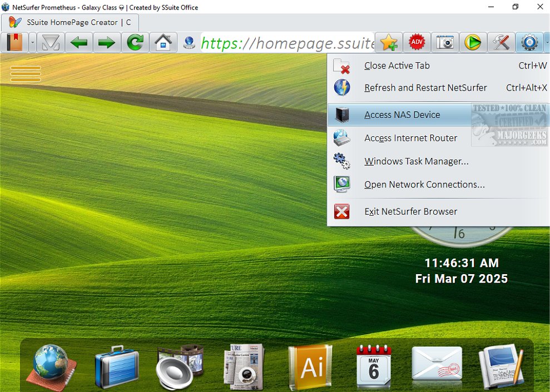Choose Close Active Tab menu item
550x392 pixels.
(x=438, y=66)
